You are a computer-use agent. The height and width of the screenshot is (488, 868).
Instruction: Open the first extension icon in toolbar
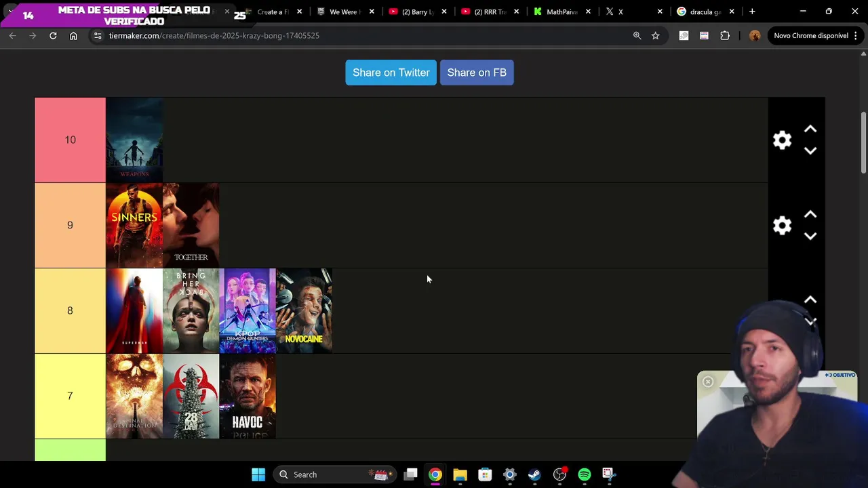684,35
